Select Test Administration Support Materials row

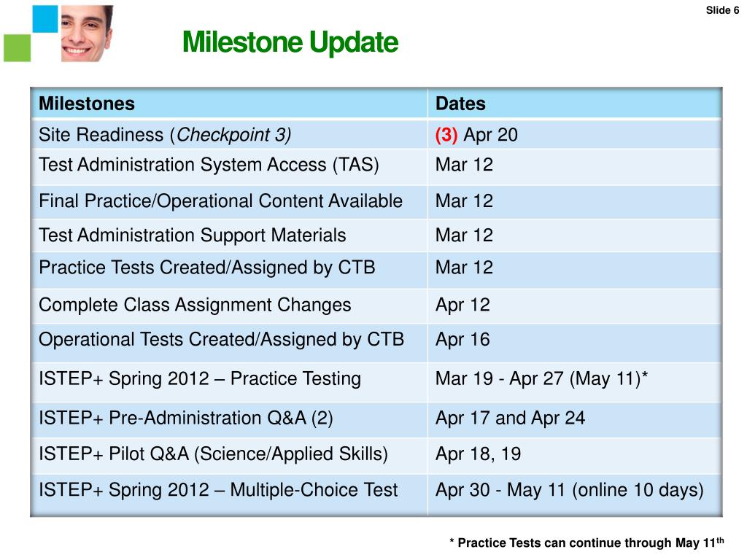pos(376,236)
